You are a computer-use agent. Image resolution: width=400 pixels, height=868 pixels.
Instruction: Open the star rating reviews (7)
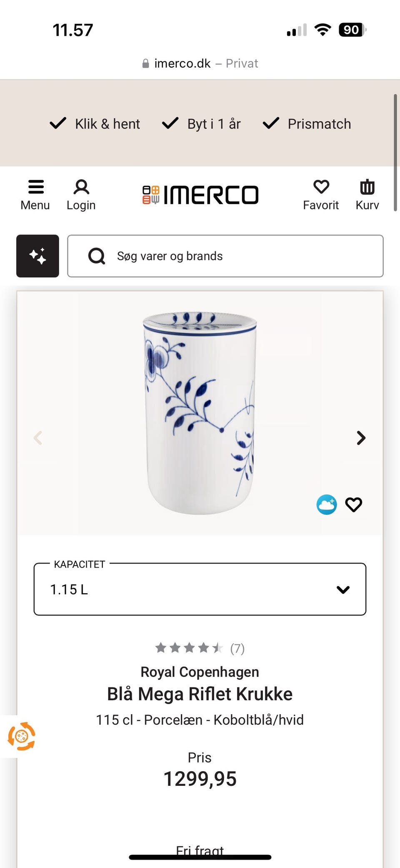pyautogui.click(x=200, y=648)
